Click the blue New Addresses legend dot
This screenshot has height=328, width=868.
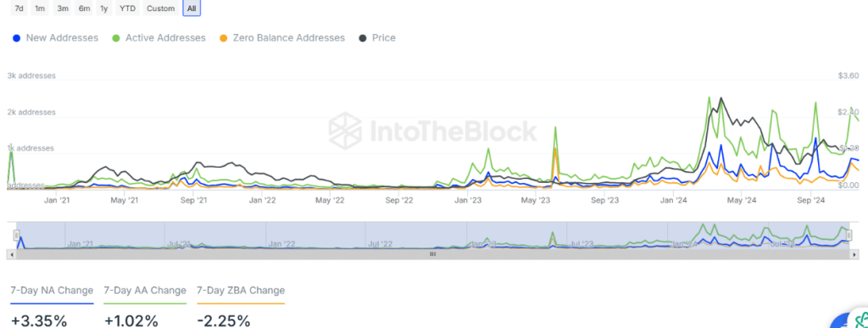[16, 38]
